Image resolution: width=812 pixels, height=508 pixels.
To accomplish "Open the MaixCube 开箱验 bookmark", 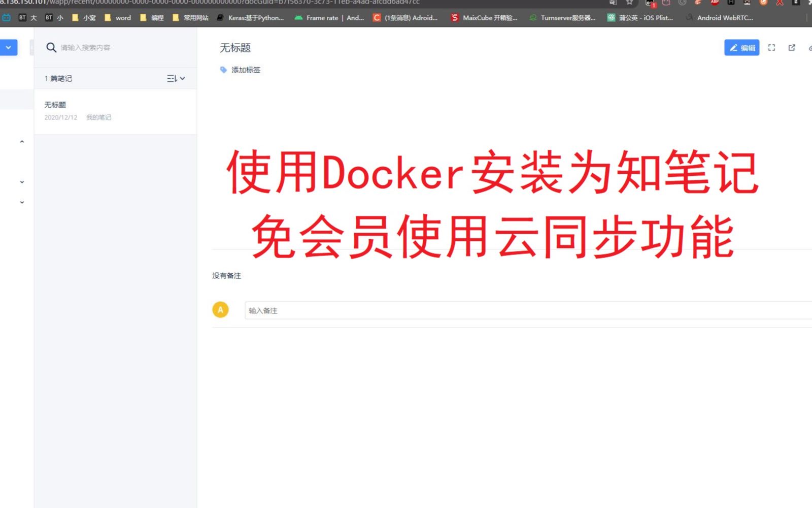I will point(484,18).
